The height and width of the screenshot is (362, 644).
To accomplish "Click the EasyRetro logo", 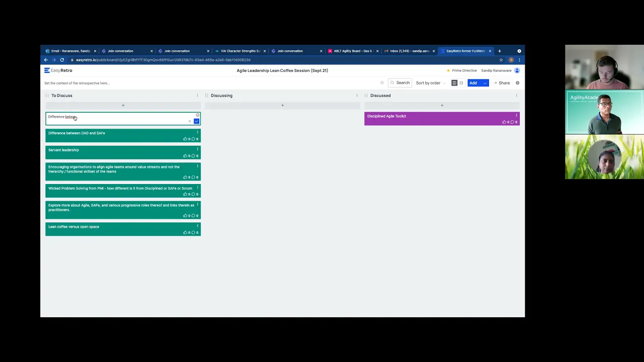I will pos(58,70).
